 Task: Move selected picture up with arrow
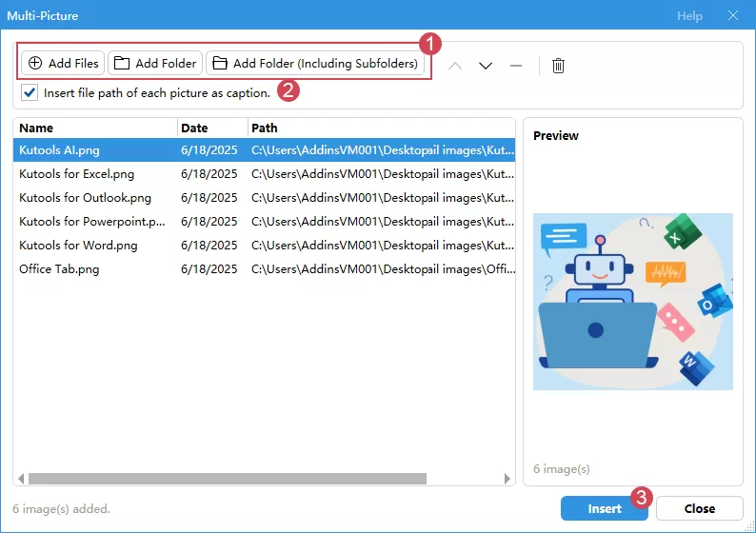(455, 66)
